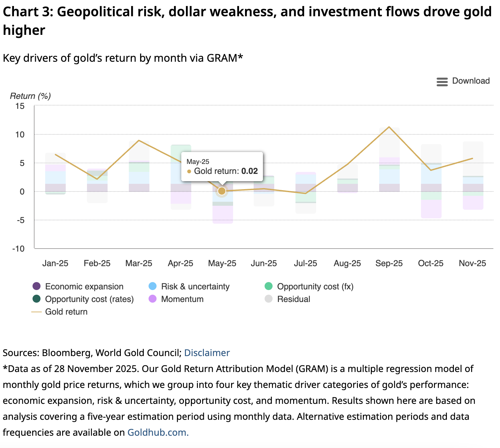
Task: Toggle the dark green Opportunity cost (rates) dot
Action: tap(37, 299)
